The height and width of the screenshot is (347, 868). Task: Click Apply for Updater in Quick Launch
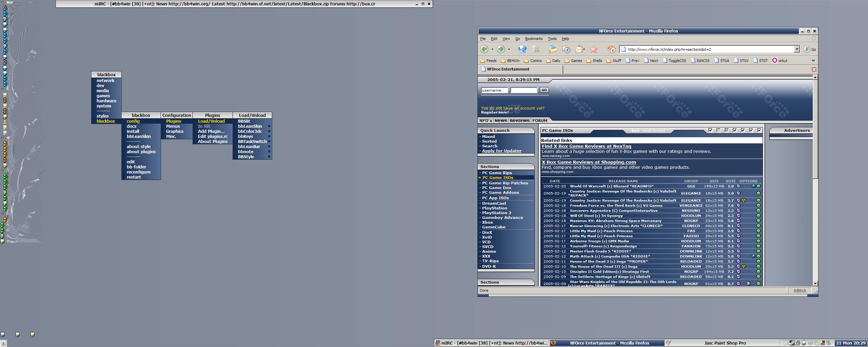coord(502,151)
